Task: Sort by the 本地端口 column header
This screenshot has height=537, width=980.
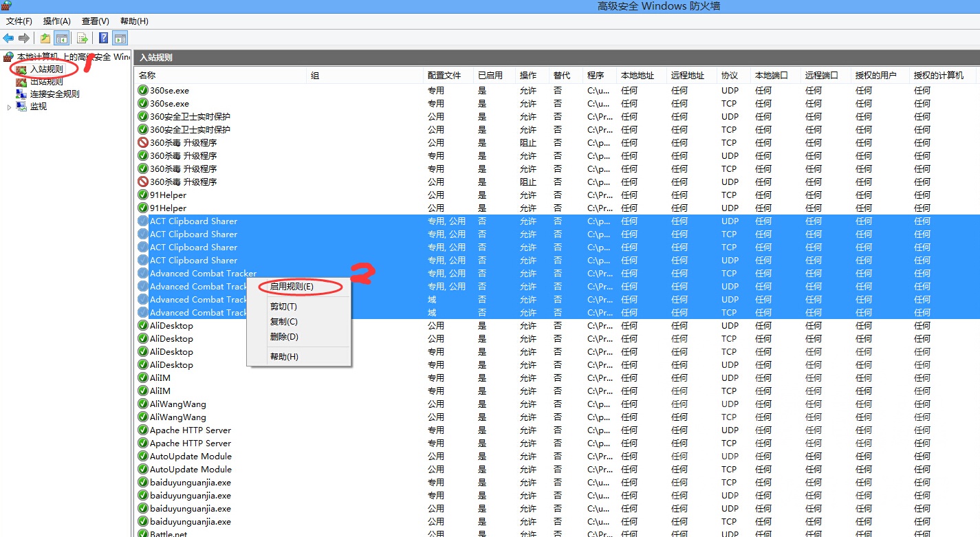Action: tap(776, 75)
